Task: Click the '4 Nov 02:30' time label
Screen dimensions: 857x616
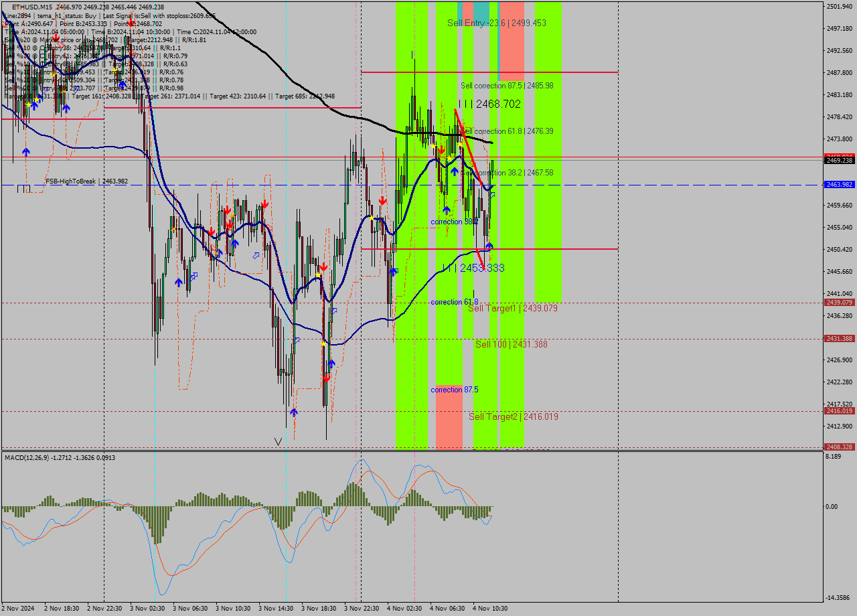Action: [x=404, y=609]
